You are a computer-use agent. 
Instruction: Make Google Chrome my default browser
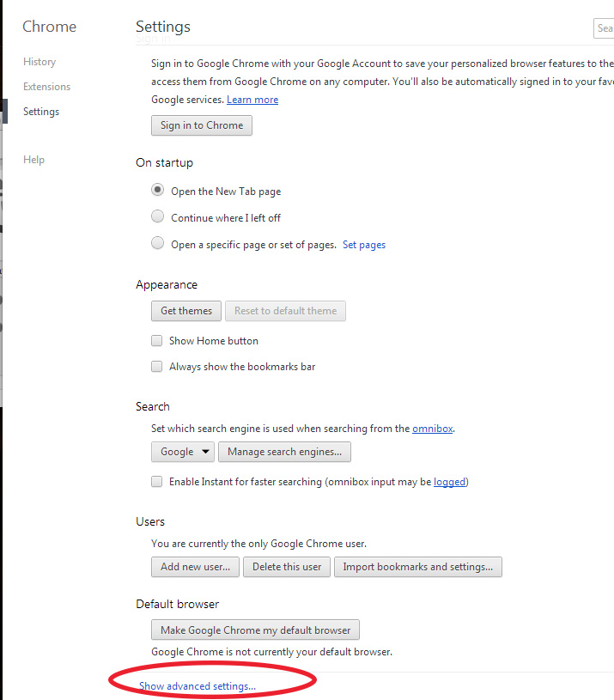click(x=255, y=630)
